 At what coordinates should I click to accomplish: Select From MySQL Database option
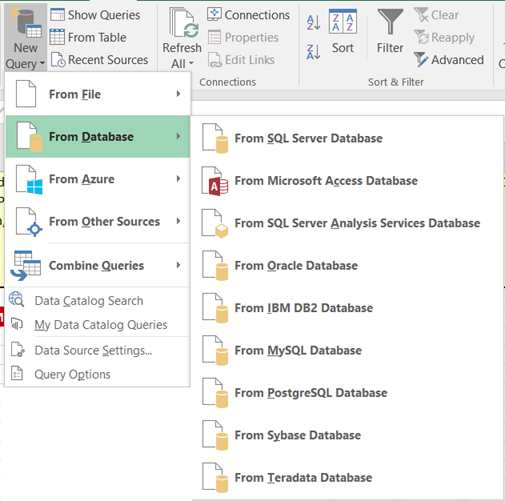coord(347,350)
